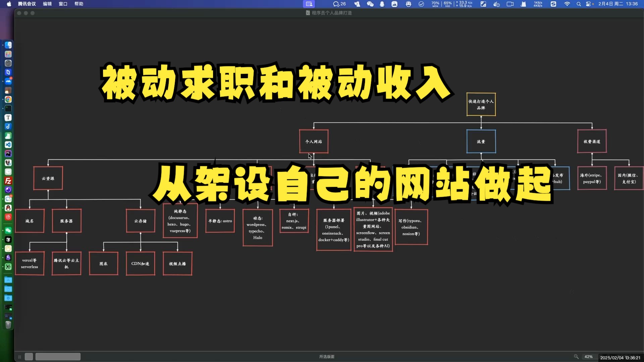This screenshot has height=362, width=644.
Task: Select the 图片、视频 adobe illustrator node
Action: click(373, 230)
